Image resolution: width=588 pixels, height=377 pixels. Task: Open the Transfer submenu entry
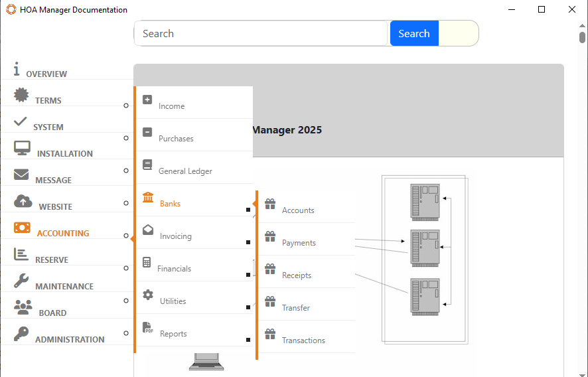tap(296, 308)
